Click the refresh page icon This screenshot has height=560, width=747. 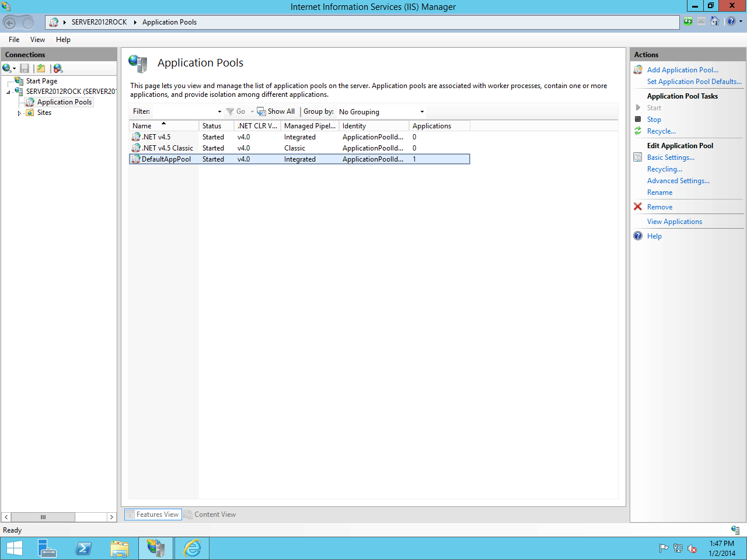point(688,22)
